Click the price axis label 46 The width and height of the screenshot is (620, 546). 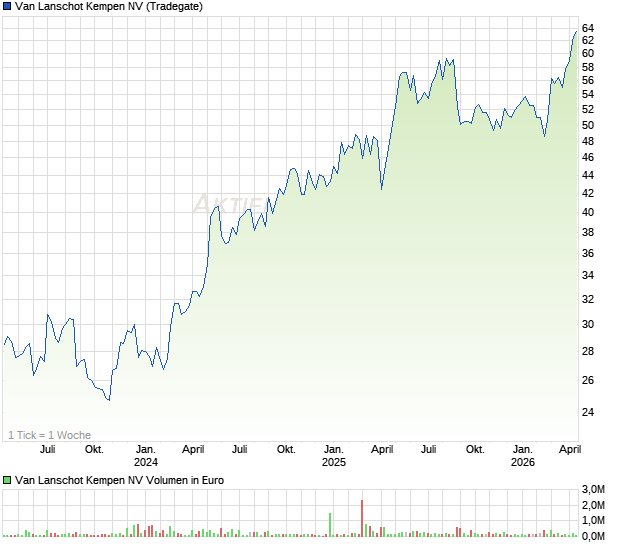pos(588,157)
